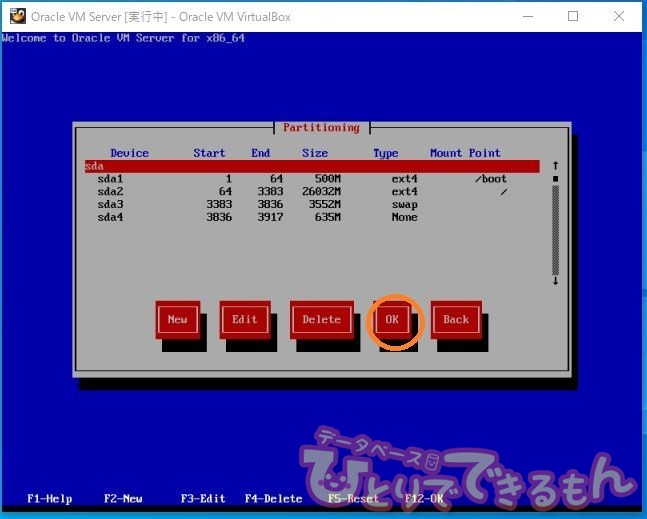647x519 pixels.
Task: Click the VirtualBox icon in title bar
Action: point(17,16)
